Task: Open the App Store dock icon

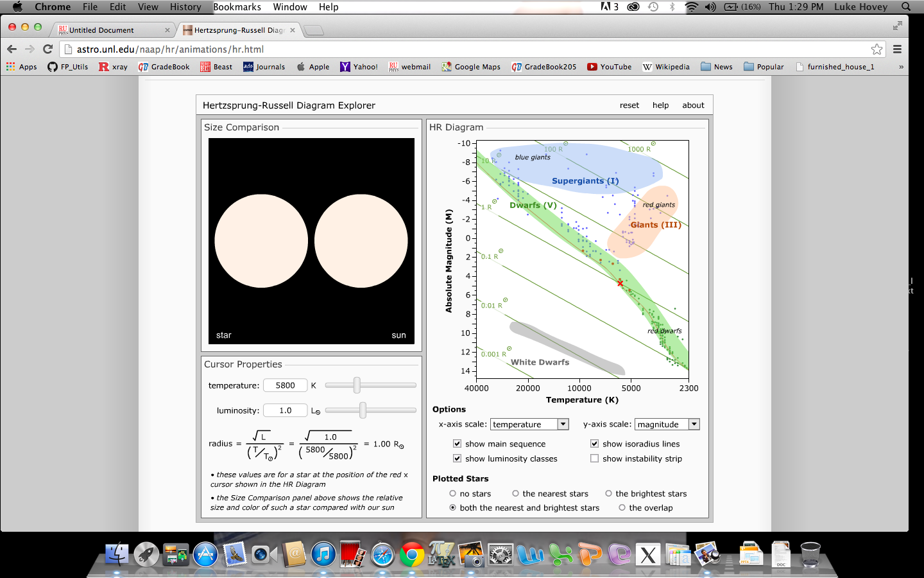Action: (x=205, y=554)
